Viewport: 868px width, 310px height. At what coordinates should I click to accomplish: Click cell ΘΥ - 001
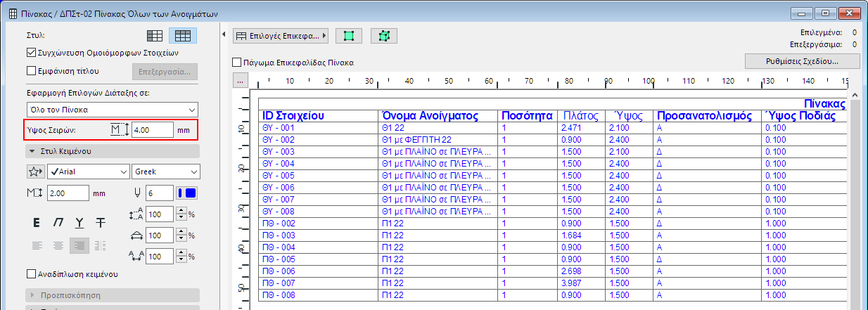318,128
